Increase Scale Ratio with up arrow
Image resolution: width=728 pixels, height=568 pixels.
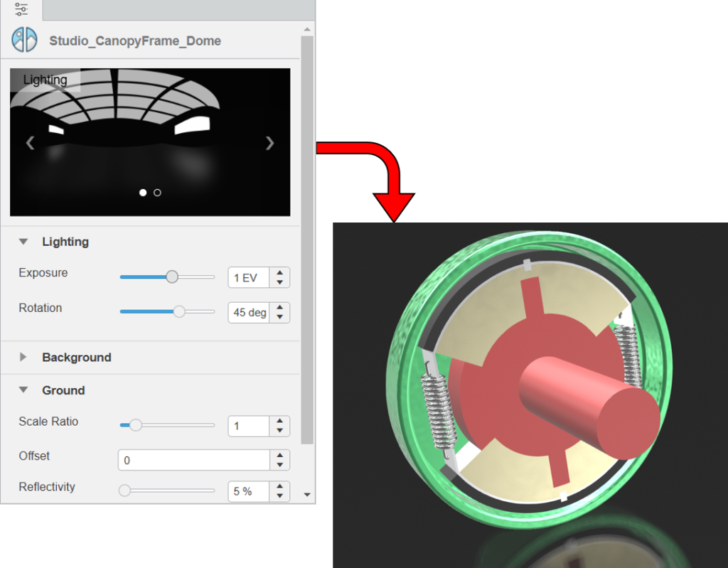click(x=279, y=421)
